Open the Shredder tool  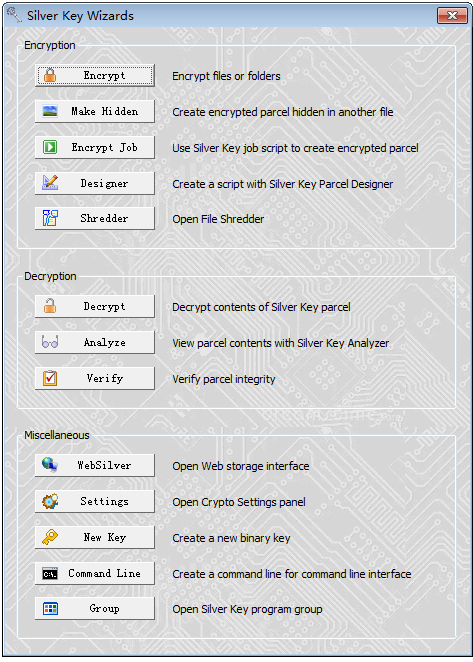(x=95, y=218)
